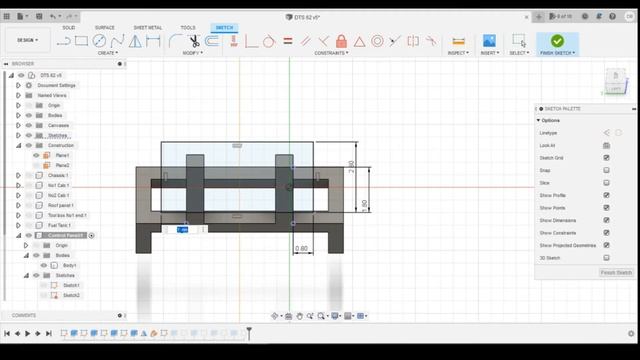Toggle the Show Points checkbox
This screenshot has height=360, width=640.
point(606,208)
